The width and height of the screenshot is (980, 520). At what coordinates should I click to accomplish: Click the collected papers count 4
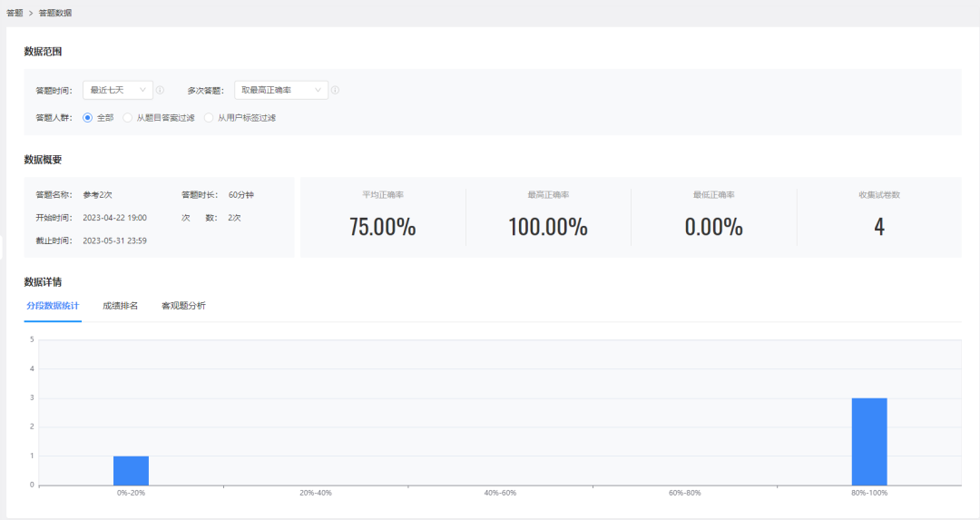(878, 227)
